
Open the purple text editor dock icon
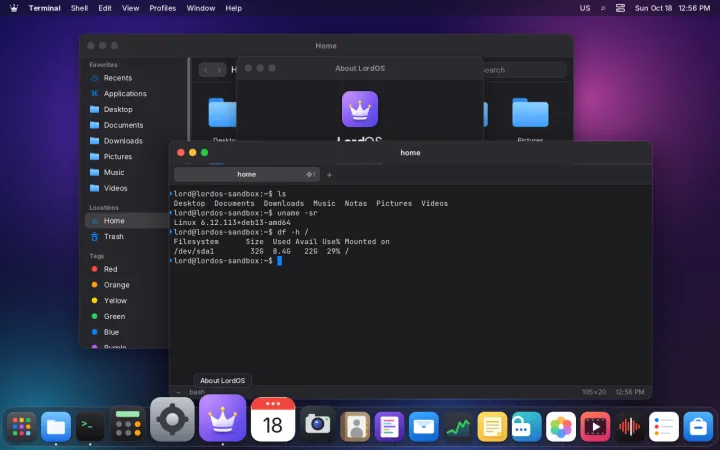pos(389,427)
